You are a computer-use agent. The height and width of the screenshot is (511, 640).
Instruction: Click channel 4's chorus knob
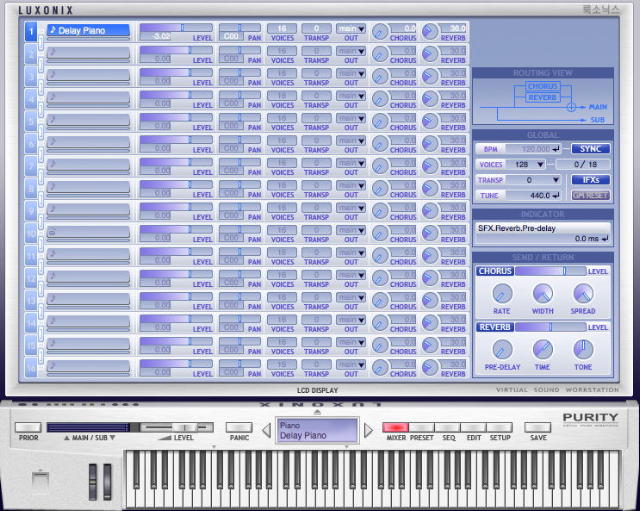(380, 99)
